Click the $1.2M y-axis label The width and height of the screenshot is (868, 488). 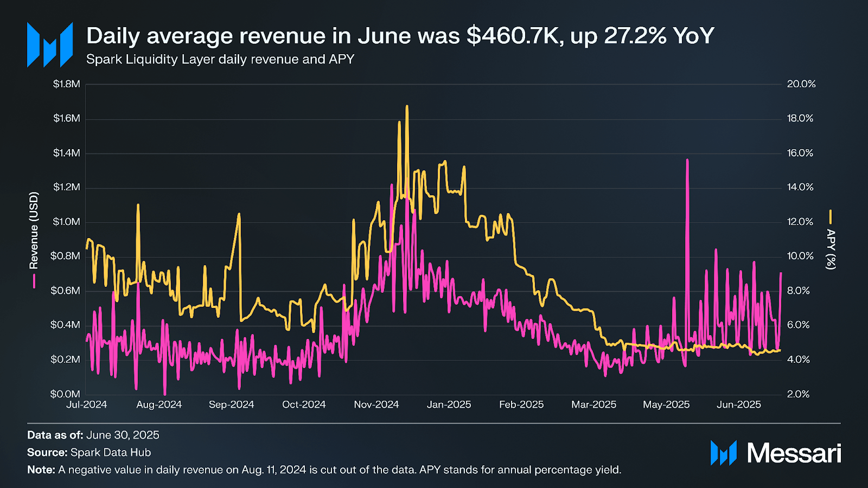[x=67, y=187]
